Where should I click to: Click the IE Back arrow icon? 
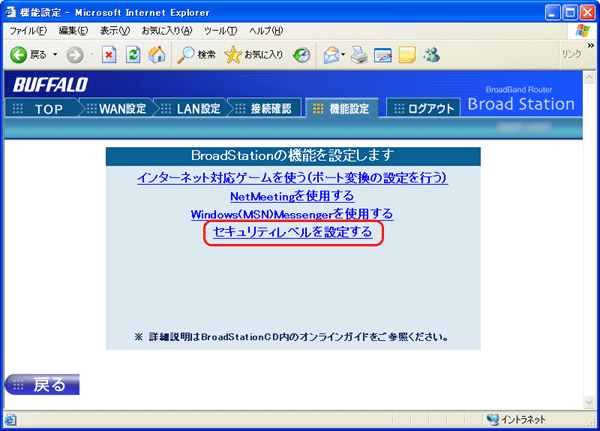[x=18, y=54]
